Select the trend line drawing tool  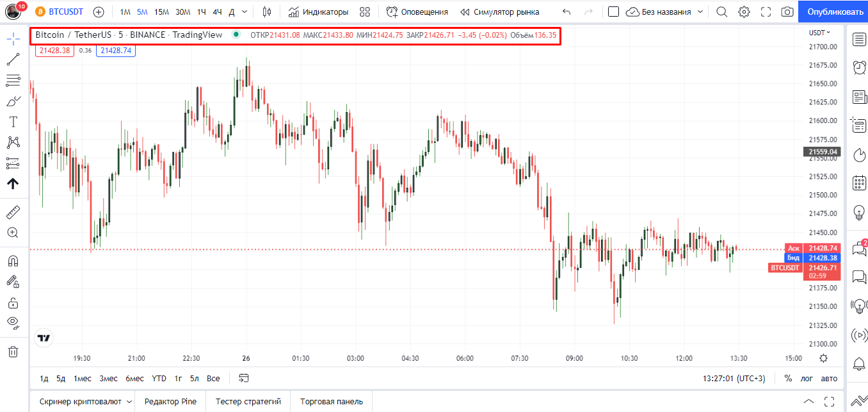tap(13, 59)
